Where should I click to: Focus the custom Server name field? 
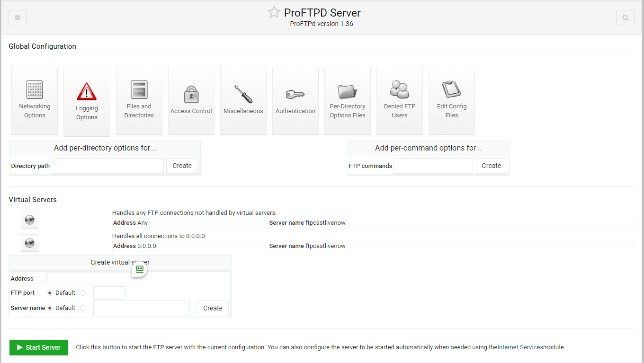tap(142, 308)
